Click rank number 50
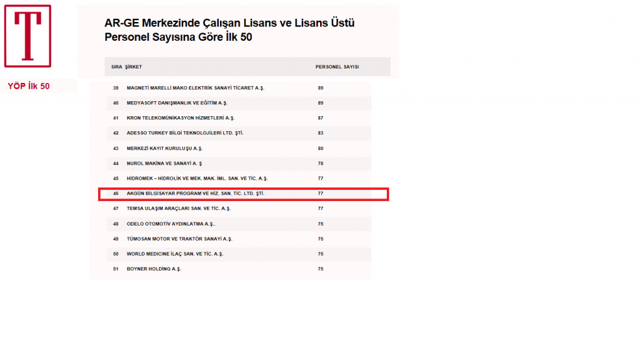Image resolution: width=644 pixels, height=360 pixels. [116, 254]
